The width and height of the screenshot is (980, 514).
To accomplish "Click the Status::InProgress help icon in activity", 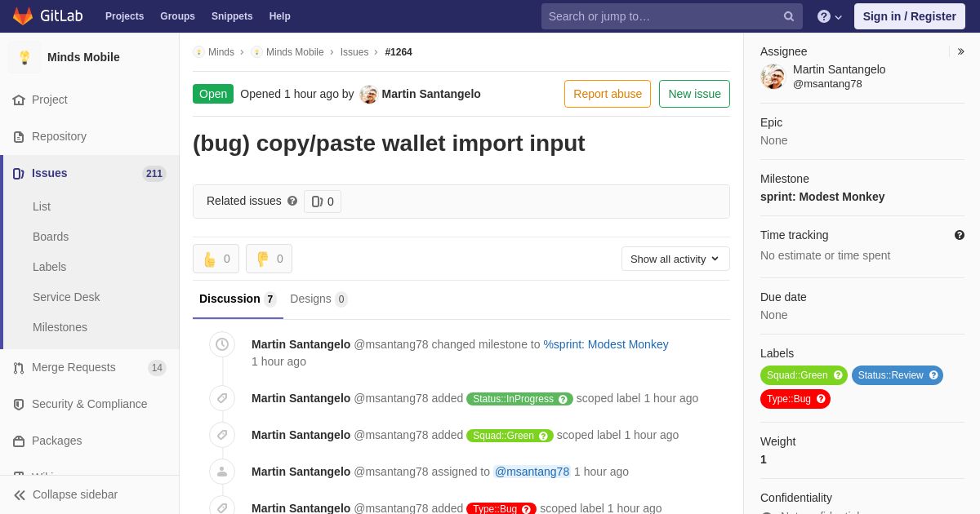I will point(563,399).
